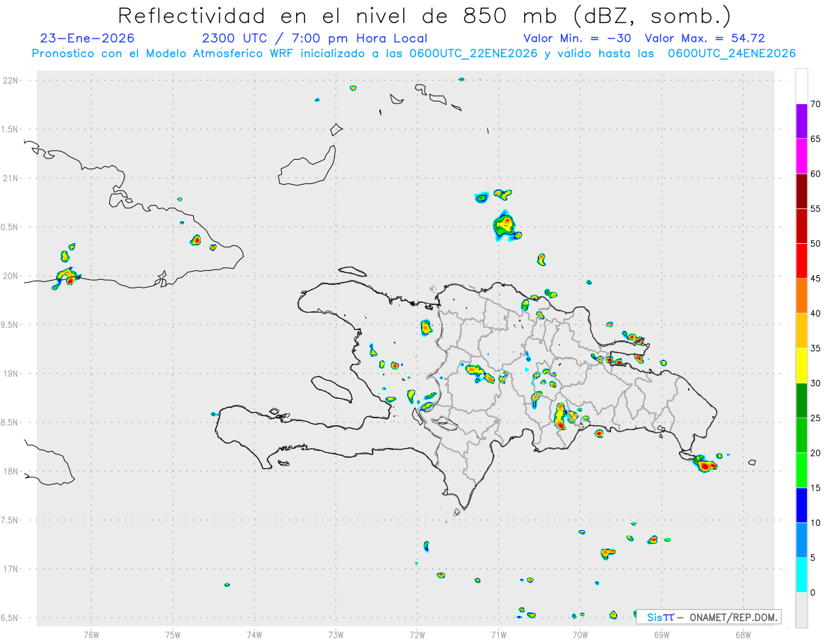Click the colorbar value label '70'

click(815, 104)
